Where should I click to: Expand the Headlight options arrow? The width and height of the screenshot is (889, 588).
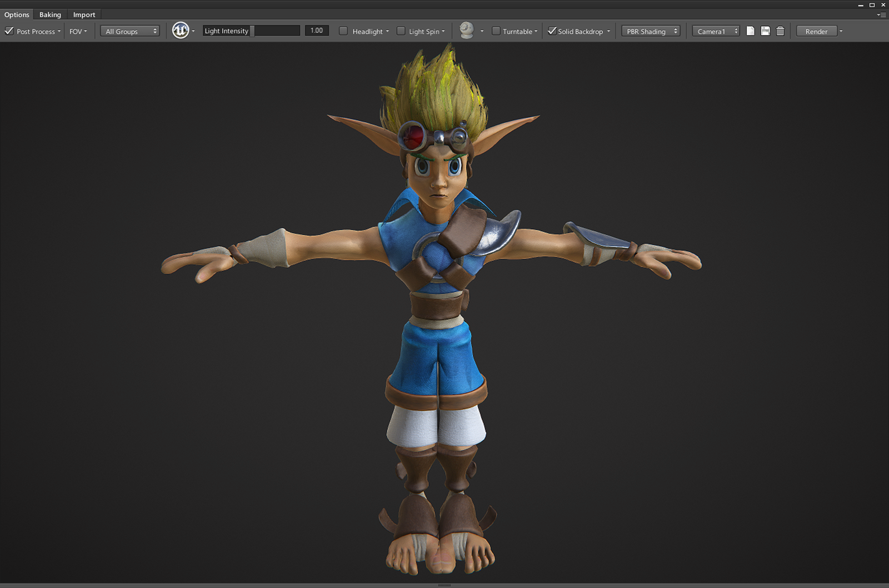(387, 31)
